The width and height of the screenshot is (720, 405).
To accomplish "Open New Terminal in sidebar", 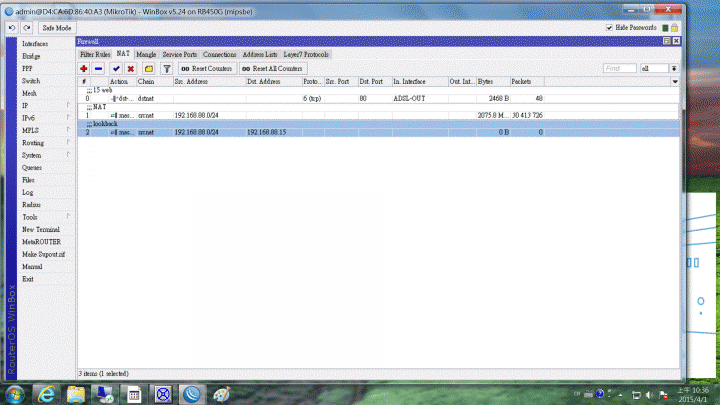I will (x=41, y=230).
